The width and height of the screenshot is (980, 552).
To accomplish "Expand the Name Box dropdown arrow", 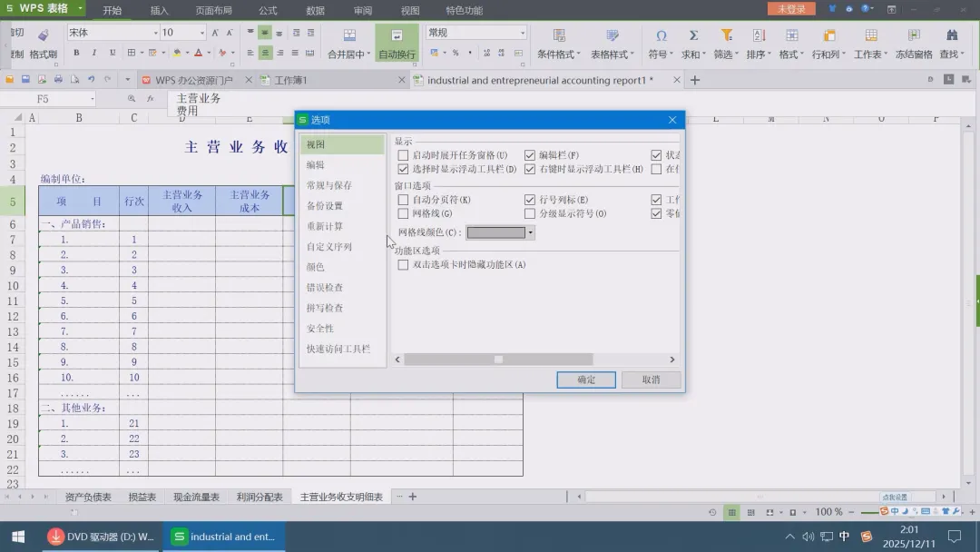I will coord(93,99).
